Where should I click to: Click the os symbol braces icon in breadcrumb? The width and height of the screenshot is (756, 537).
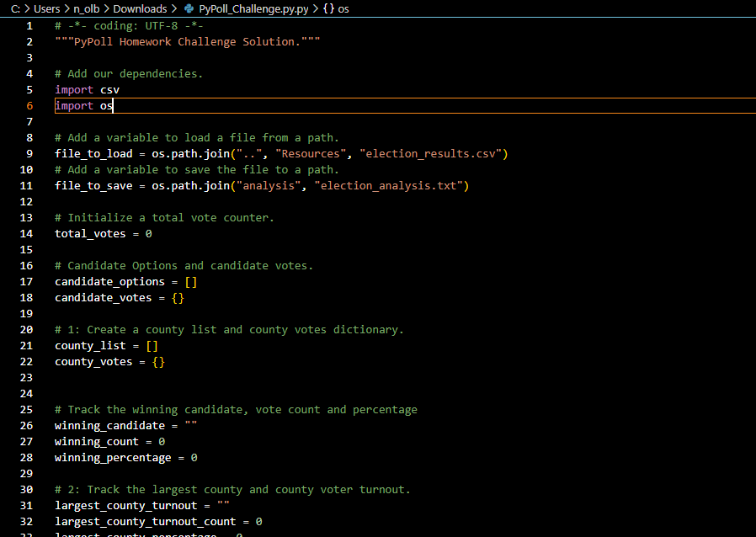328,8
